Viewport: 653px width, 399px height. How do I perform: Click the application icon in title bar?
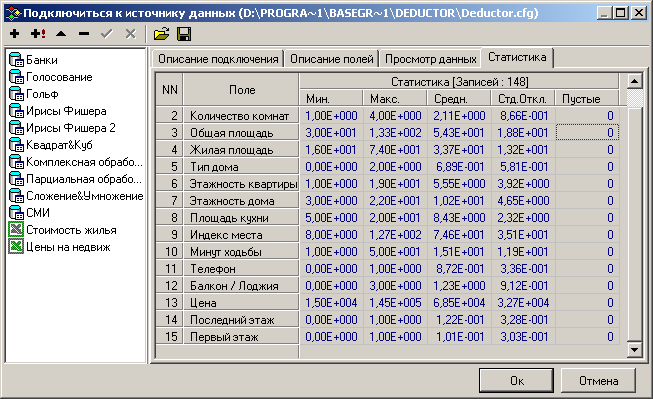pyautogui.click(x=13, y=13)
